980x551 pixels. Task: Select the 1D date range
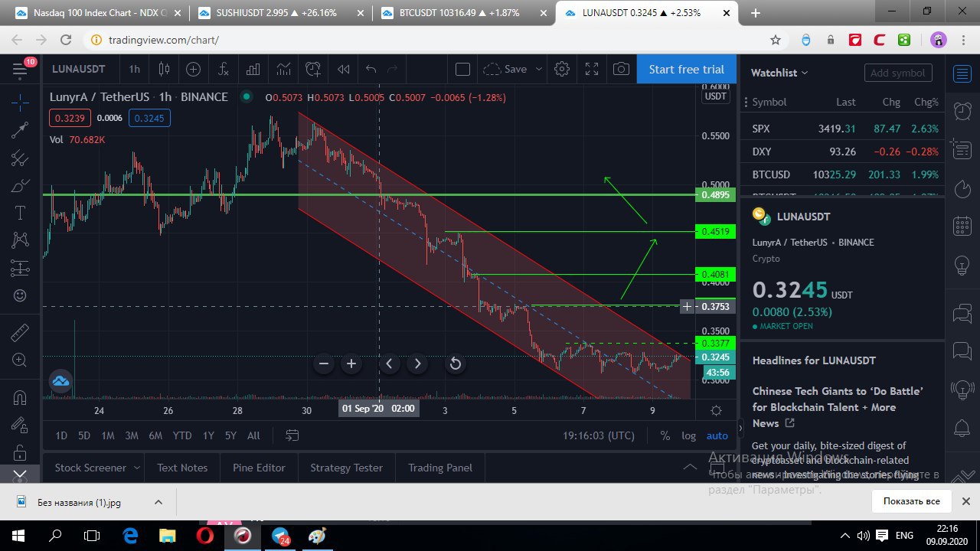[61, 435]
